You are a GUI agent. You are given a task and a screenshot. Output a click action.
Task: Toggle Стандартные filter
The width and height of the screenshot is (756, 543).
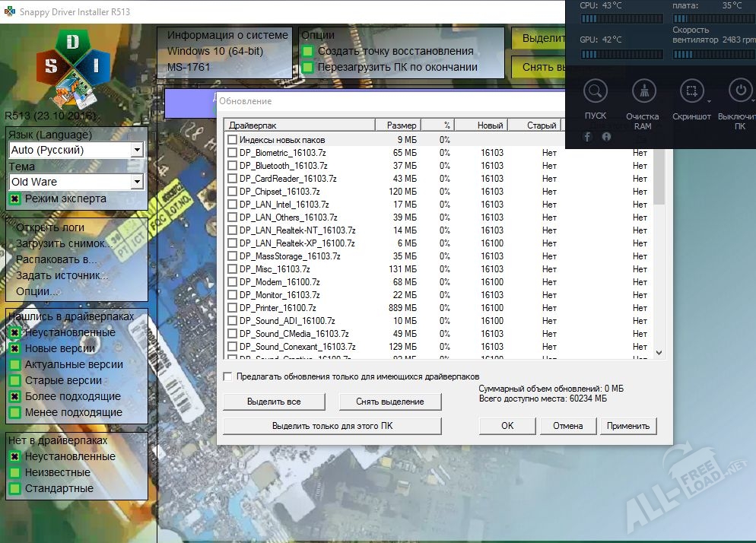click(15, 488)
